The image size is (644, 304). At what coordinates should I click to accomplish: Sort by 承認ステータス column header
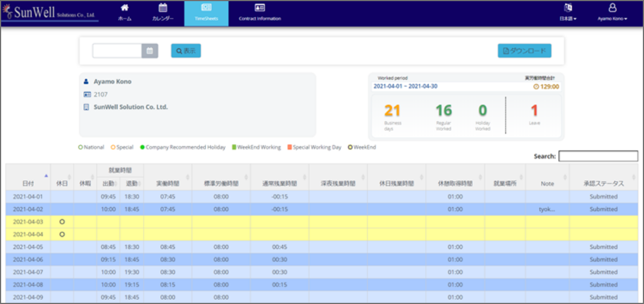point(603,177)
